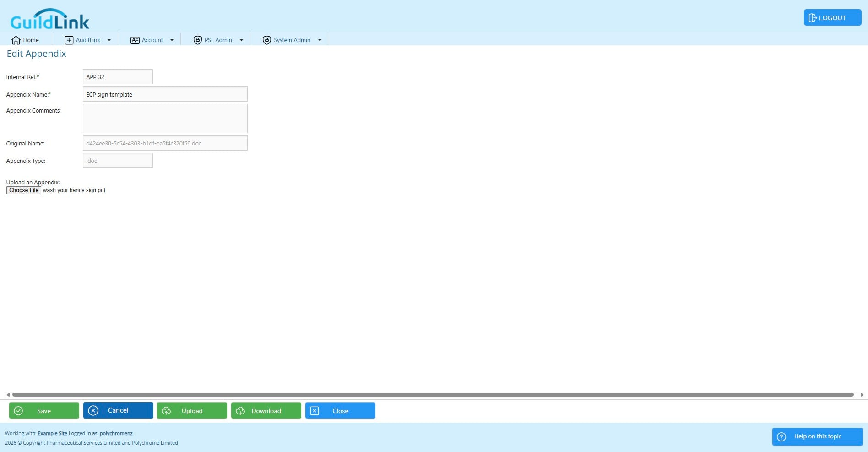Click the Cancel circled-x icon

point(93,411)
